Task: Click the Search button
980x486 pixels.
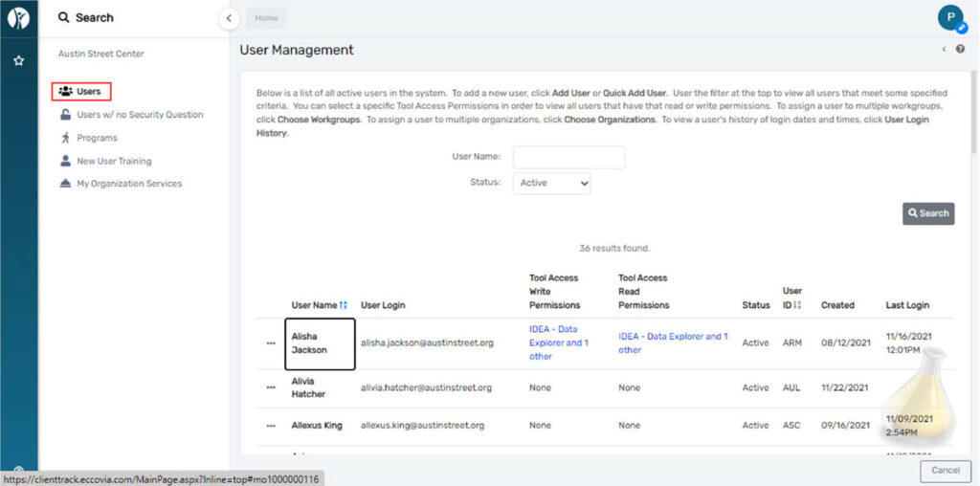Action: pyautogui.click(x=928, y=213)
